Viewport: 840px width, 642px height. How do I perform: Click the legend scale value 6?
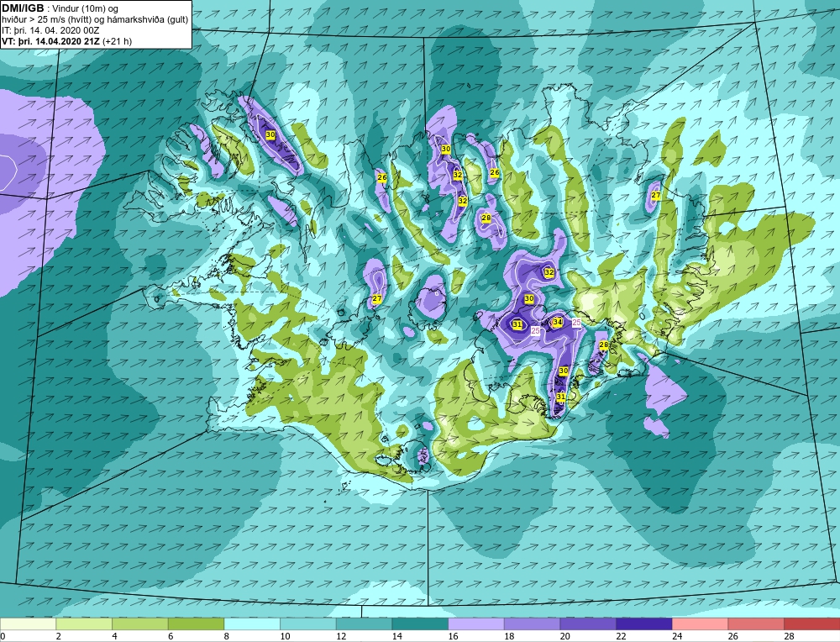[x=171, y=636]
